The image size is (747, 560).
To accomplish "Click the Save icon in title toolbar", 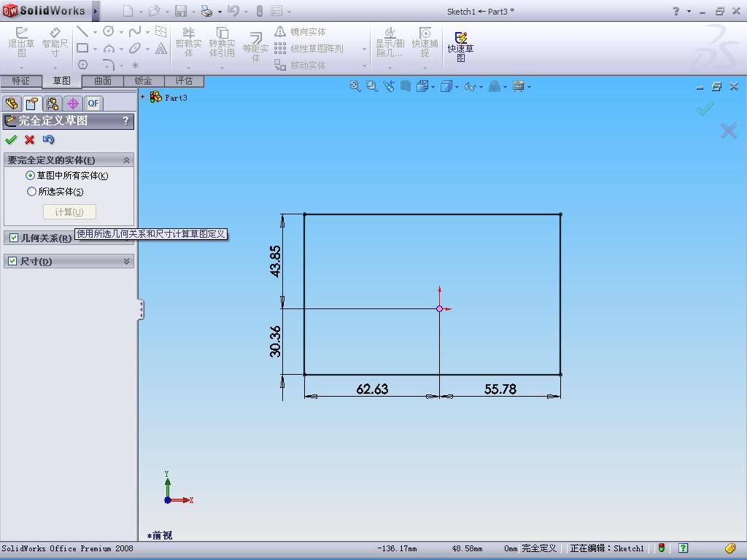I will click(x=181, y=11).
